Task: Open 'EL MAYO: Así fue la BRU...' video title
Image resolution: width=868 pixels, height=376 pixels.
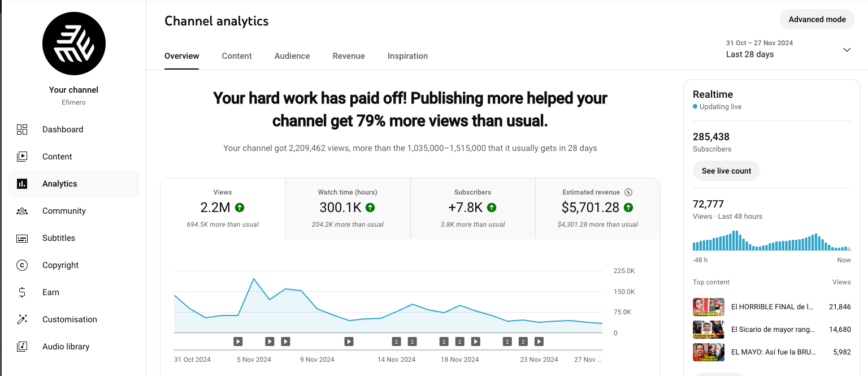Action: coord(774,352)
